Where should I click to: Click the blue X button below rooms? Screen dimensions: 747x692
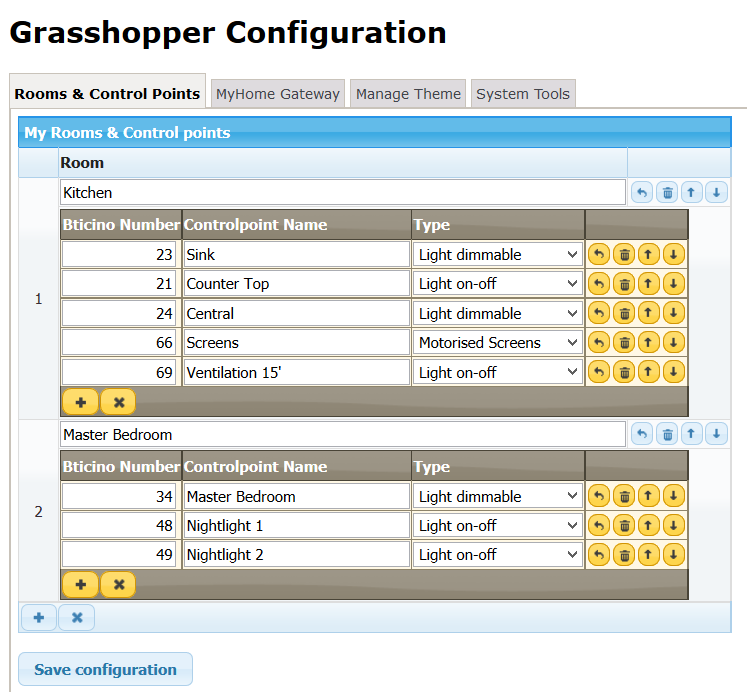(77, 618)
